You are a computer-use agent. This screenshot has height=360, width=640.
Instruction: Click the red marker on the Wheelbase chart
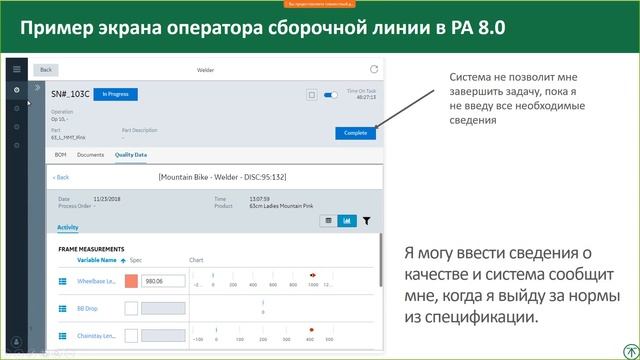coord(313,275)
